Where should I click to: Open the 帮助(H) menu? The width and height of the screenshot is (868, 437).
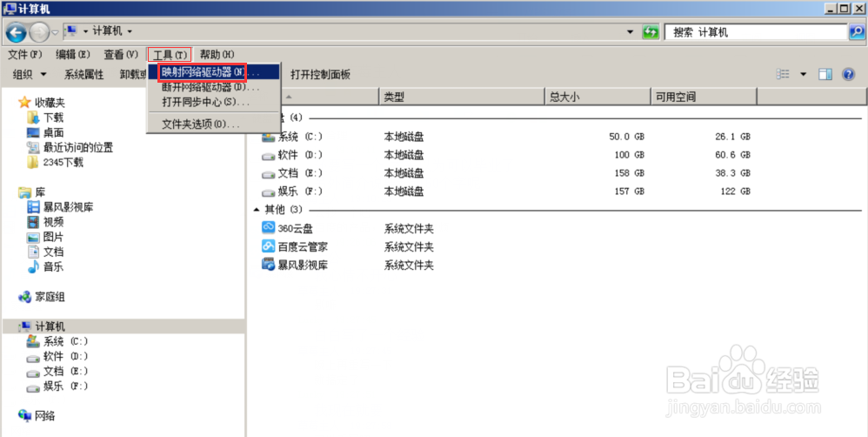(x=217, y=54)
